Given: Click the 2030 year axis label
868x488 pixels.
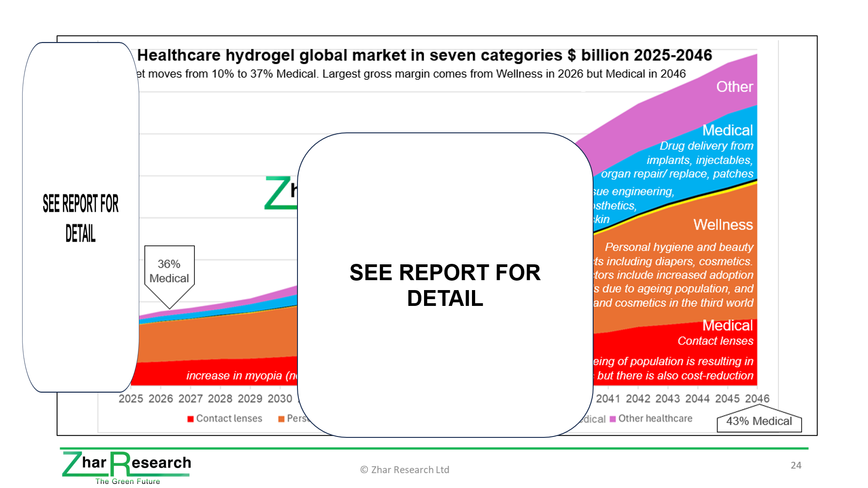Looking at the screenshot, I should [280, 399].
